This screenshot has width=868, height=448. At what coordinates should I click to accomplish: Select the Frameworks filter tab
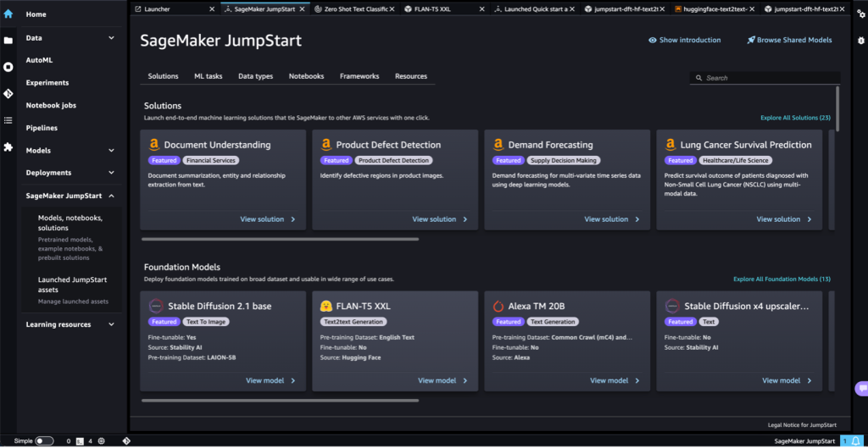click(359, 76)
